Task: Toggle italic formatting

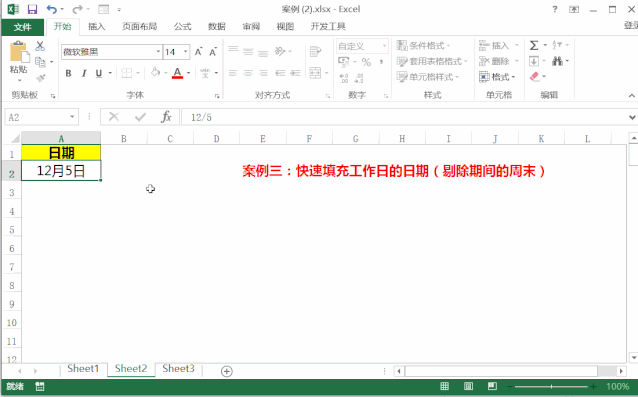Action: (84, 73)
